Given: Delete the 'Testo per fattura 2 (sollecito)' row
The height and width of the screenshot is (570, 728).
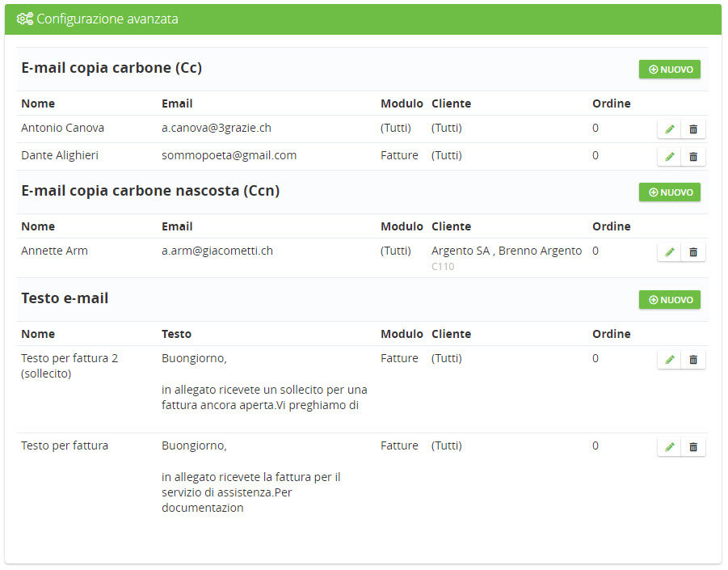Looking at the screenshot, I should (692, 360).
